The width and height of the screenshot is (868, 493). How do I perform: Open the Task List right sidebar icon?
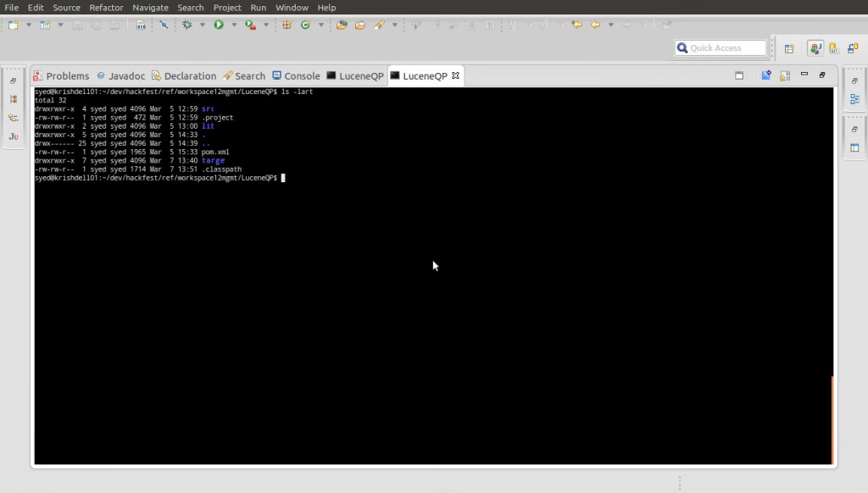(x=854, y=147)
